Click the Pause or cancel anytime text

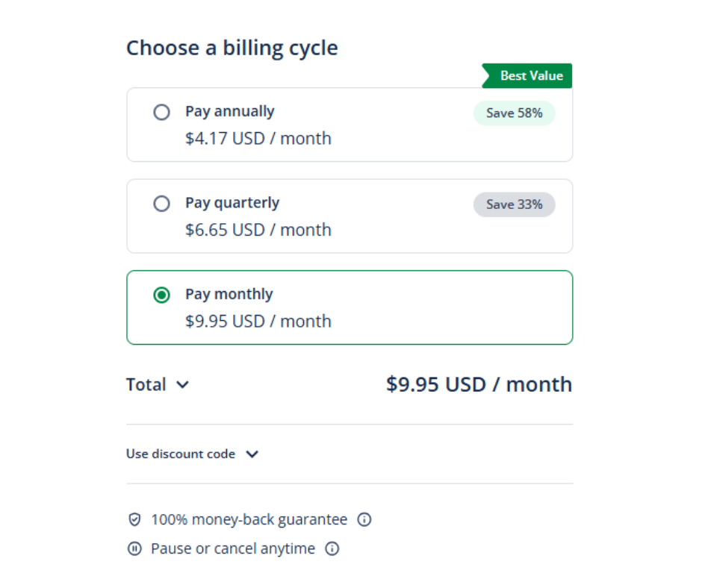(233, 548)
